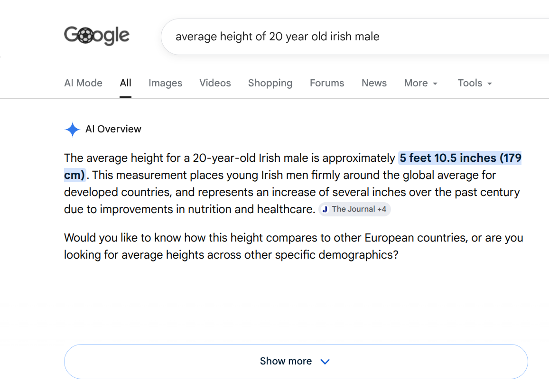Click the Google logo
549x392 pixels.
click(x=97, y=36)
